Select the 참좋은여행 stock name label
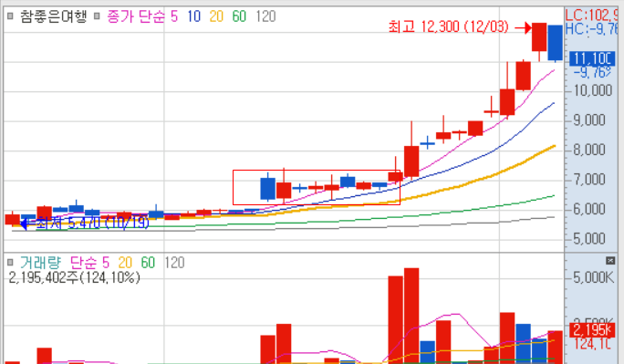Viewport: 624px width, 364px height. click(x=53, y=16)
